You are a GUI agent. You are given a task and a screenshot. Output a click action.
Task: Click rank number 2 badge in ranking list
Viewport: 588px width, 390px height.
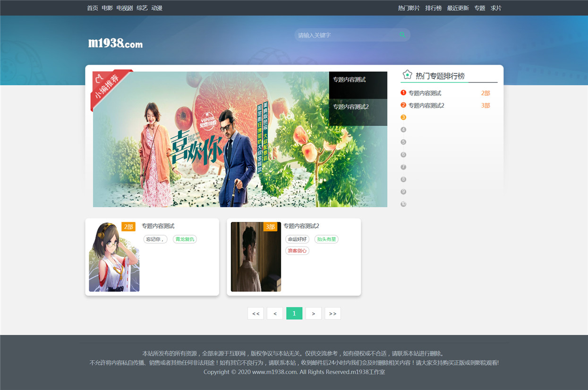403,105
